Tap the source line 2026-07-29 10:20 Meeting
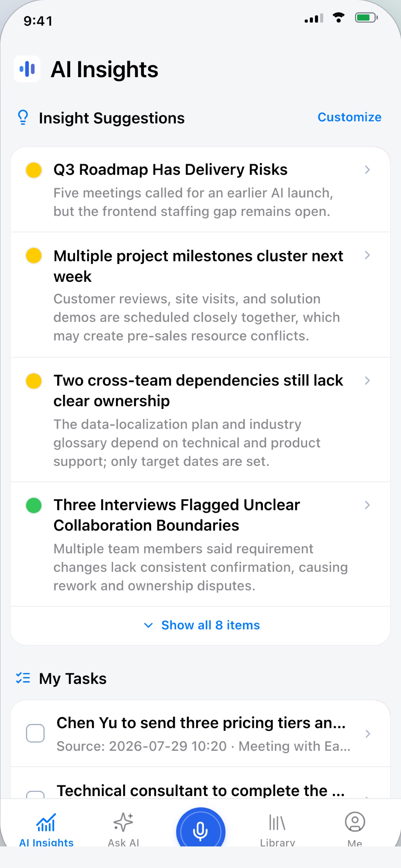 click(203, 746)
